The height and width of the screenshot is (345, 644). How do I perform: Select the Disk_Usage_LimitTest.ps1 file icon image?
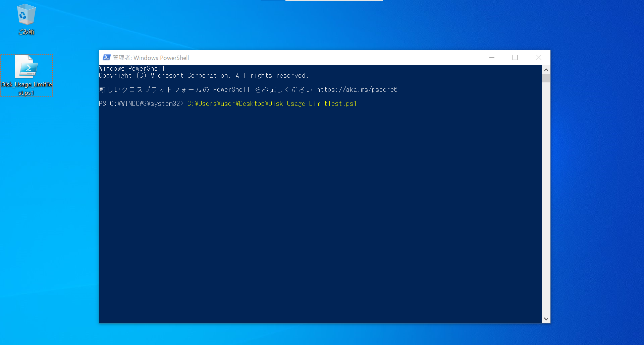26,67
